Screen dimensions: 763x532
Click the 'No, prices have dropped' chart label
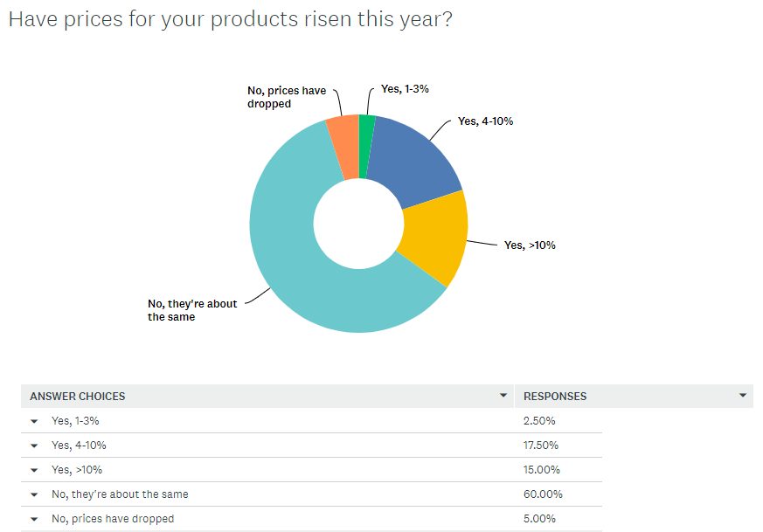[x=287, y=97]
